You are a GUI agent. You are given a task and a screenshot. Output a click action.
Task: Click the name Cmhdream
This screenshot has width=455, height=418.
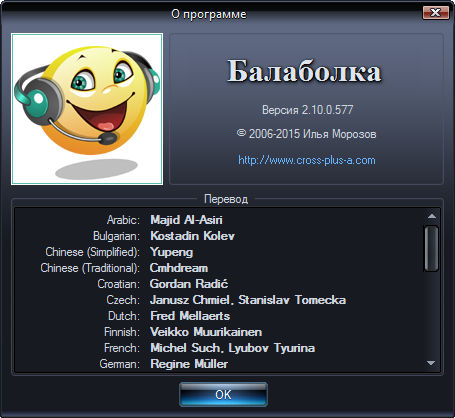coord(179,268)
